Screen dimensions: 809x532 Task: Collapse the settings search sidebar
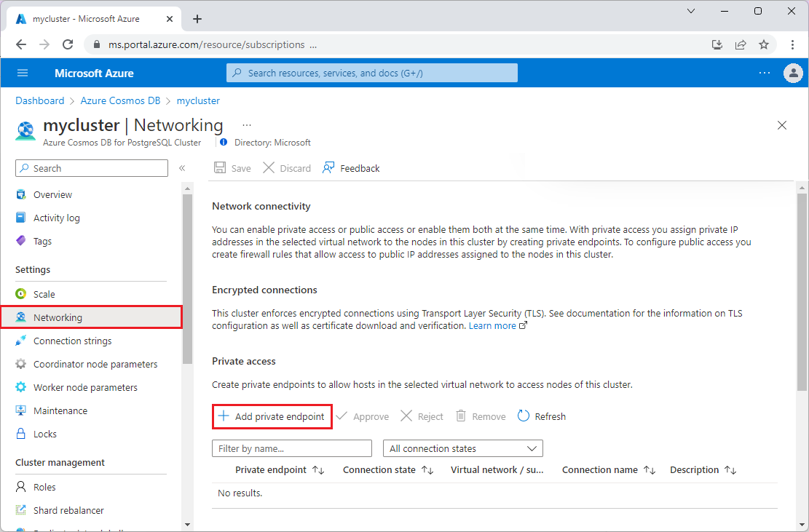(x=182, y=167)
